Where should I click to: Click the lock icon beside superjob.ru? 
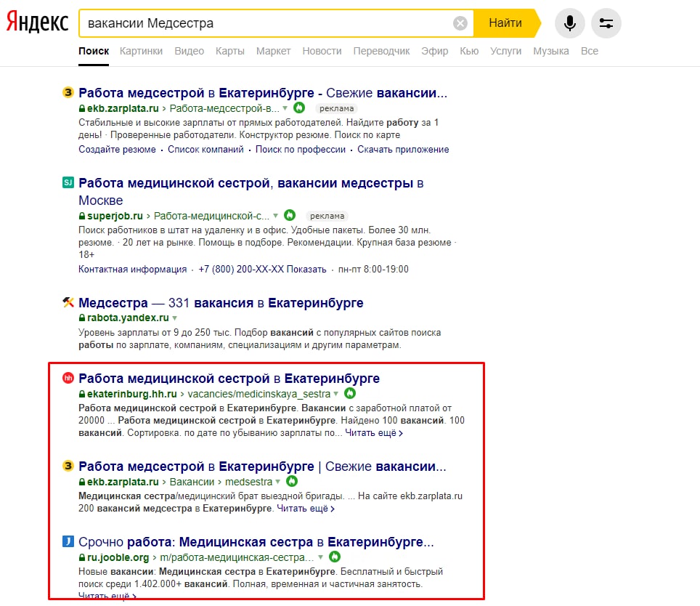[82, 216]
